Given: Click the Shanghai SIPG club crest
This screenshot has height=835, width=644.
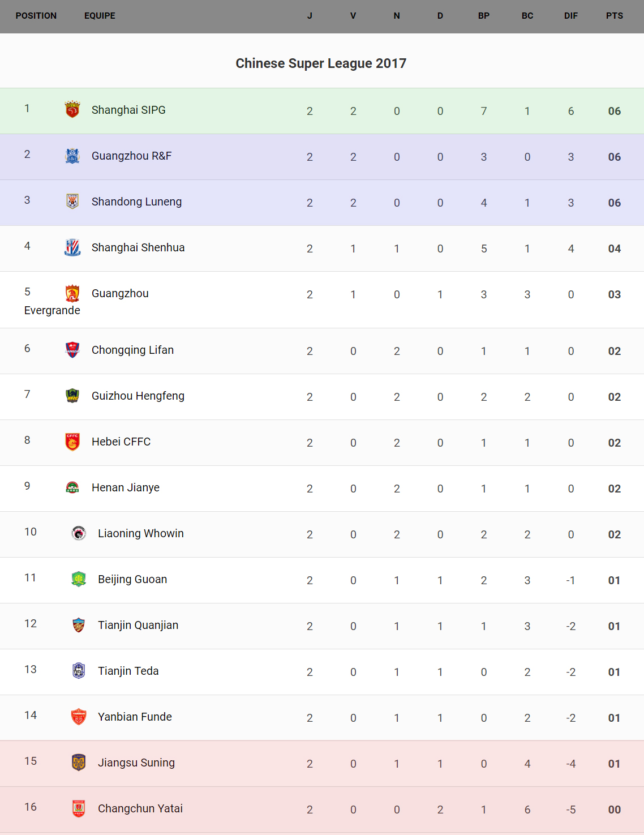Looking at the screenshot, I should tap(72, 109).
